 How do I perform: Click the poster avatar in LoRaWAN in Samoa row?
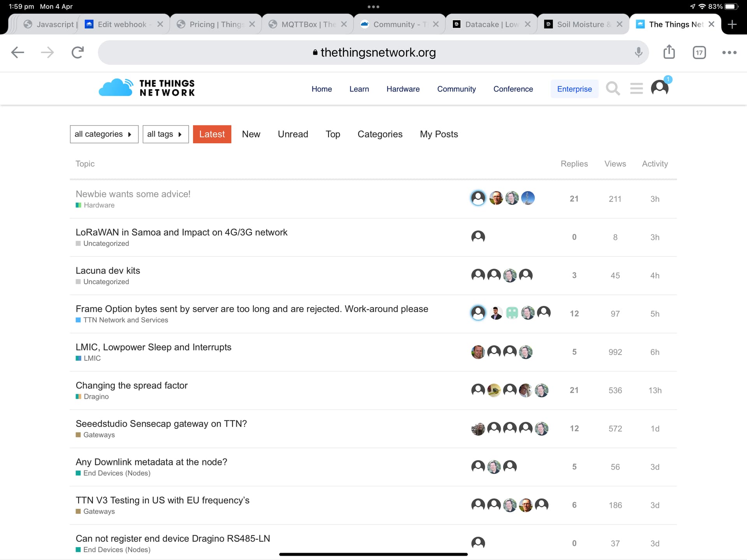(478, 237)
